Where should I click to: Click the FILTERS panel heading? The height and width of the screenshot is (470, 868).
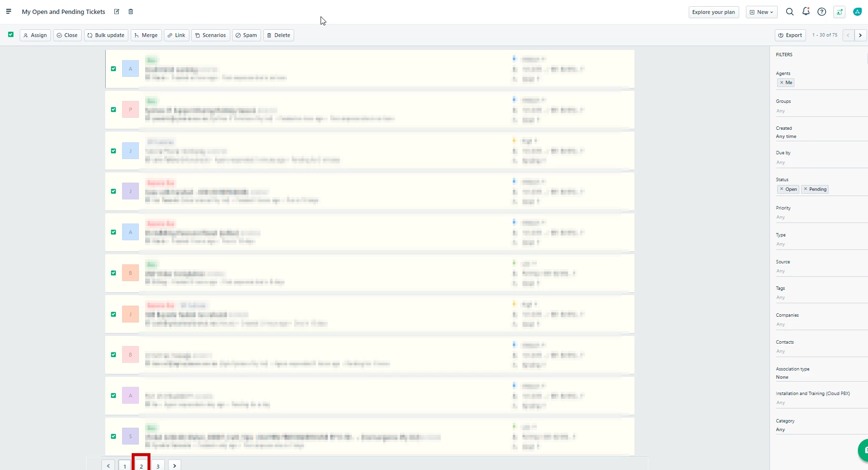click(784, 54)
